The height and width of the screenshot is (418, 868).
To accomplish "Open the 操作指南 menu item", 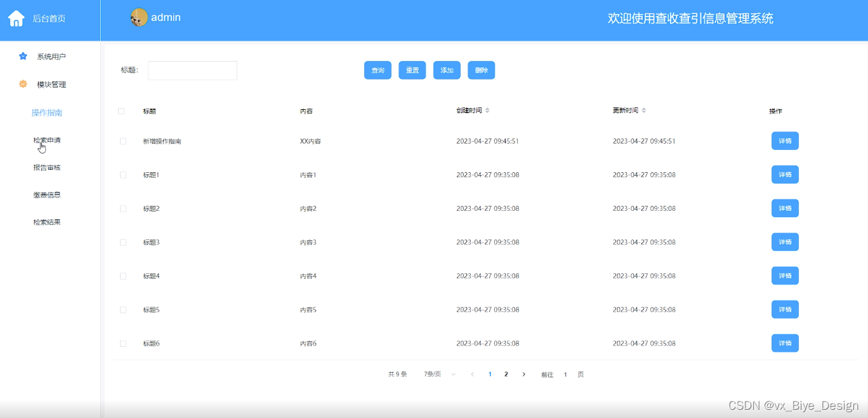I will coord(47,113).
